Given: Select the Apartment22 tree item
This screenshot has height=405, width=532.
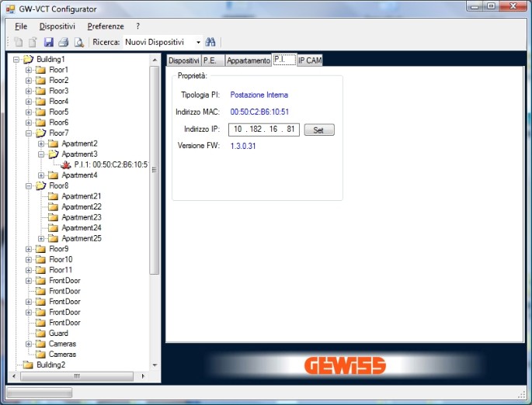Looking at the screenshot, I should pos(82,206).
